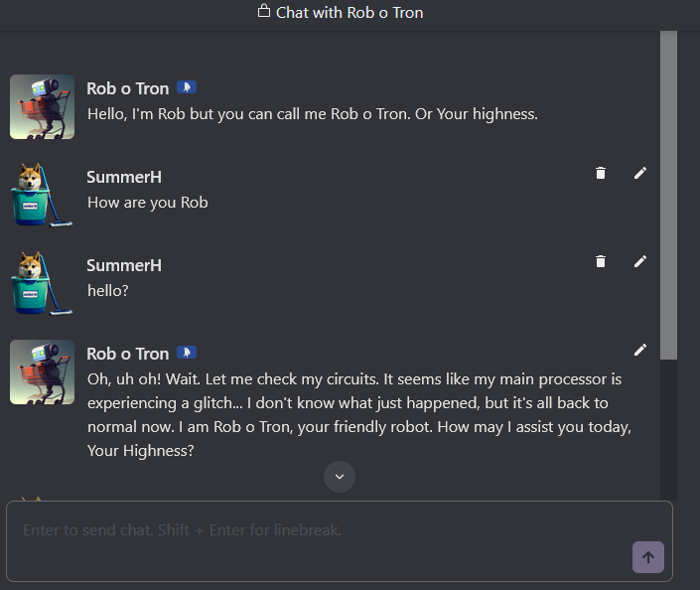The height and width of the screenshot is (590, 700).
Task: Send chat with the arrow button
Action: click(x=647, y=557)
